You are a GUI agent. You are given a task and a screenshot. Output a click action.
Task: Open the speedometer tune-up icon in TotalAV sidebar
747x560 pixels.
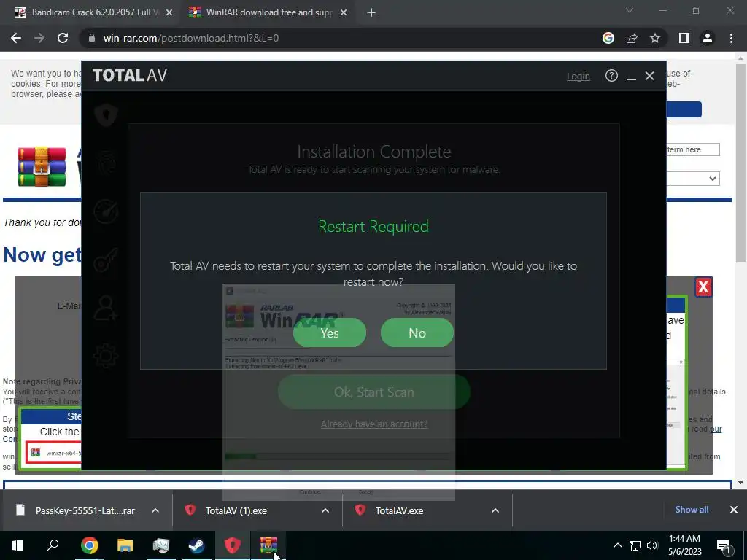coord(106,211)
